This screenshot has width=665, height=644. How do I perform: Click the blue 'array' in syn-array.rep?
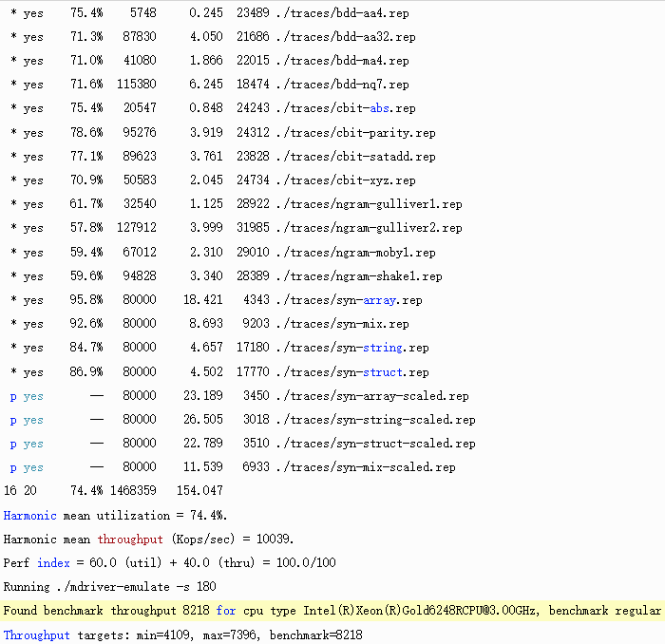[x=379, y=300]
